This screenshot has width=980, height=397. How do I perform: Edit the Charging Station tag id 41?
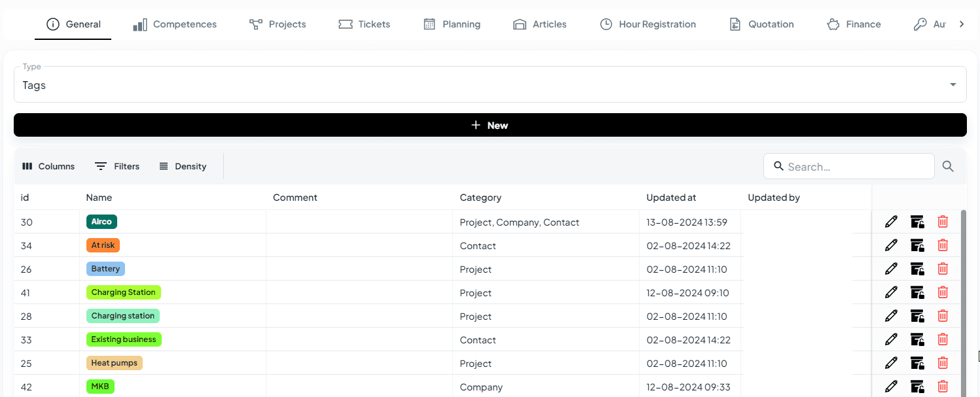click(891, 292)
